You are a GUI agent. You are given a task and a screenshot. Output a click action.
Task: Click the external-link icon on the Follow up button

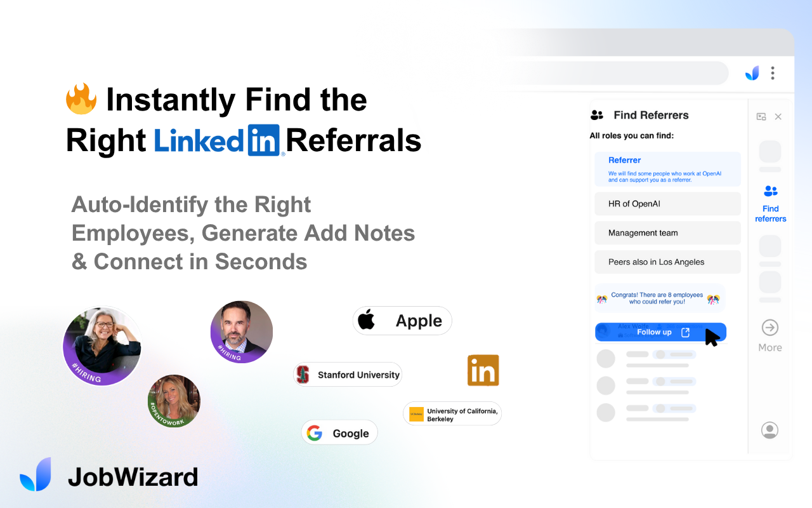coord(685,332)
